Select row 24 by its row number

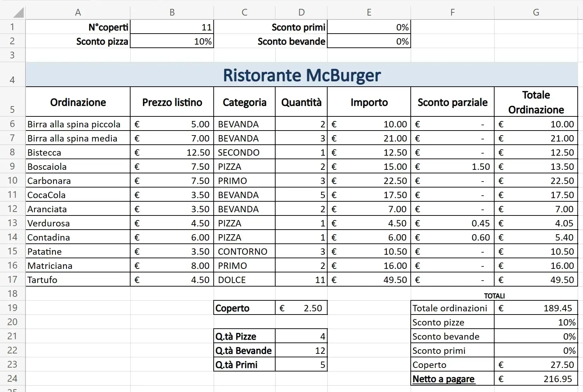12,378
